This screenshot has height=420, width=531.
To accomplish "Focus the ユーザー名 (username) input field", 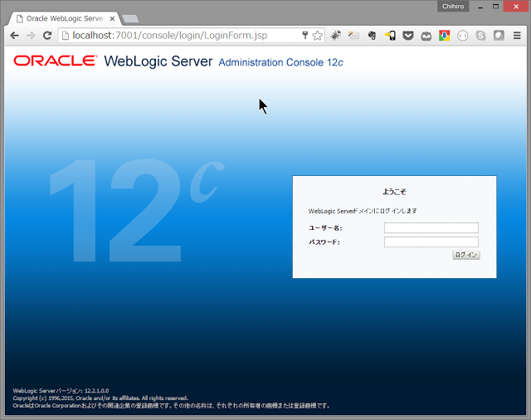I will 431,228.
